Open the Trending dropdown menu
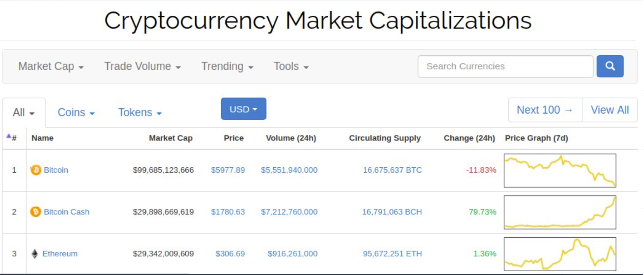Viewport: 644px width, 275px height. tap(227, 66)
